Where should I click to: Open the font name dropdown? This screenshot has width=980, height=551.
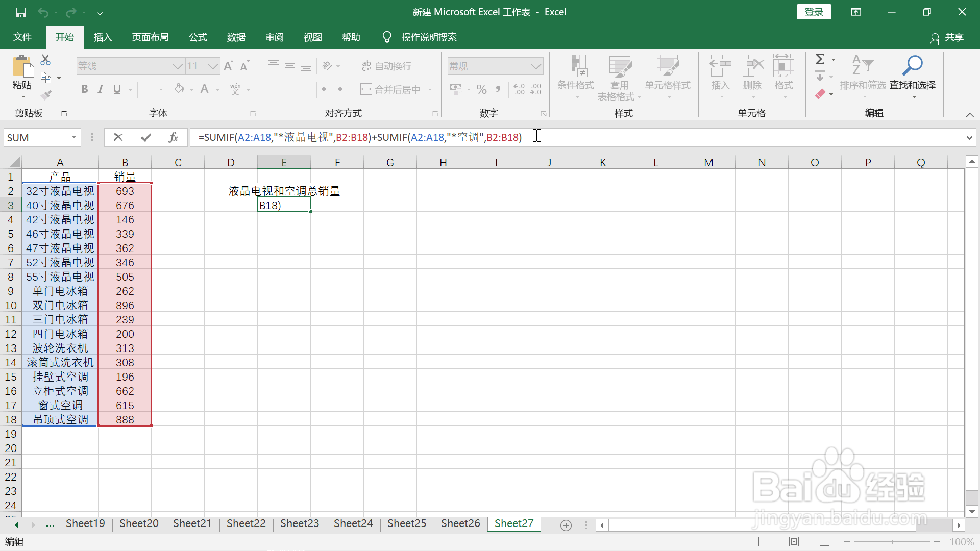click(177, 66)
